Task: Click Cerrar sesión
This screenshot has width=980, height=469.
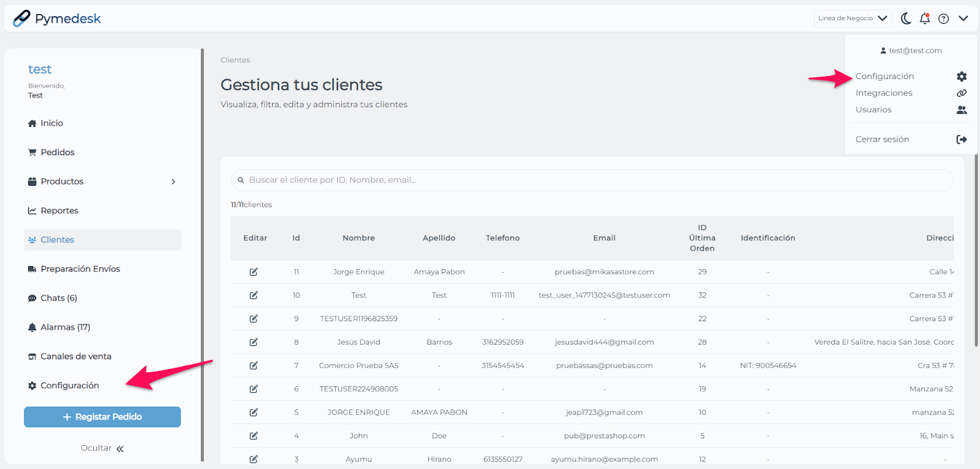Action: pos(882,139)
